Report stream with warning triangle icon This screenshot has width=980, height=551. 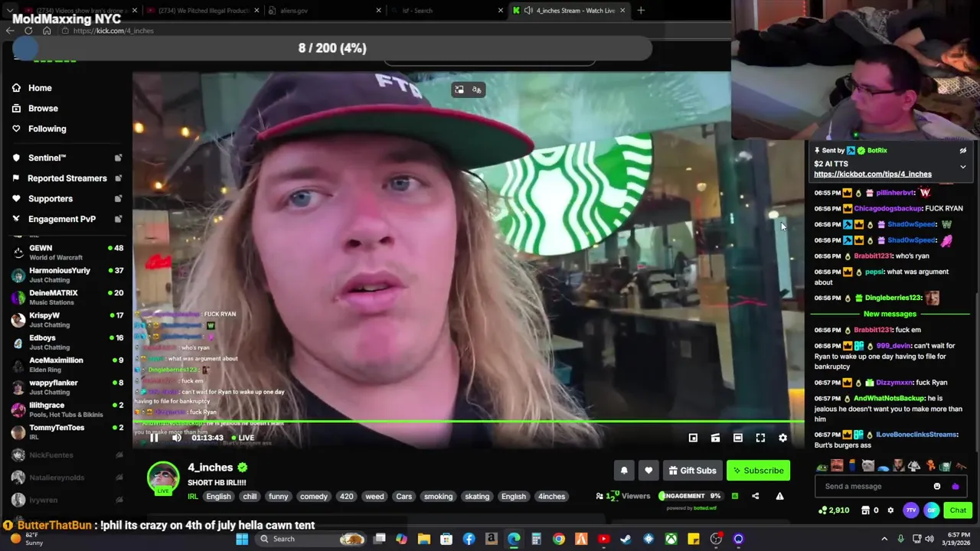pyautogui.click(x=779, y=496)
